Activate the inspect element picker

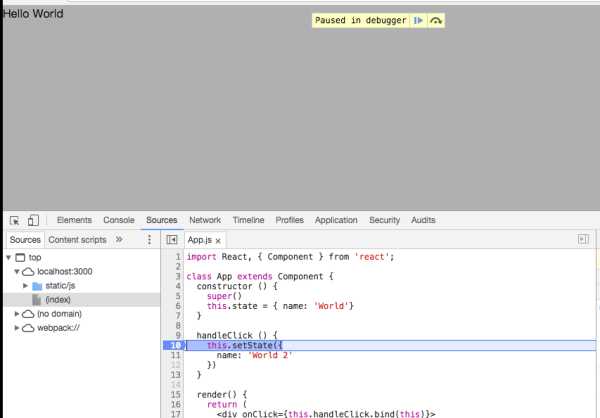pyautogui.click(x=15, y=220)
